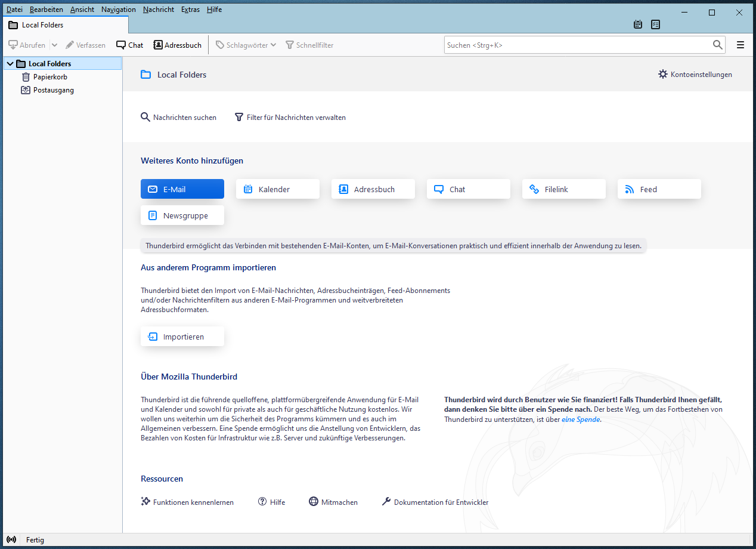Screen dimensions: 756x549
Task: Open the calendar tab icon
Action: click(x=638, y=24)
